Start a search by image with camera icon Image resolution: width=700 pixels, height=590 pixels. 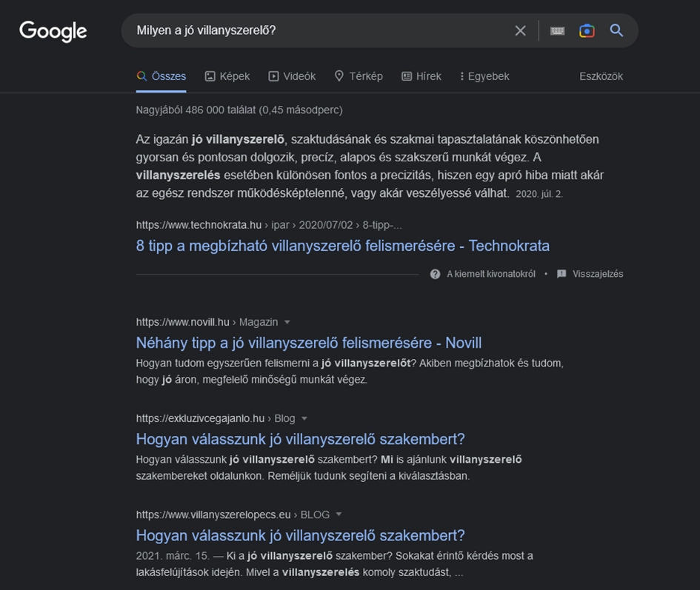(587, 31)
